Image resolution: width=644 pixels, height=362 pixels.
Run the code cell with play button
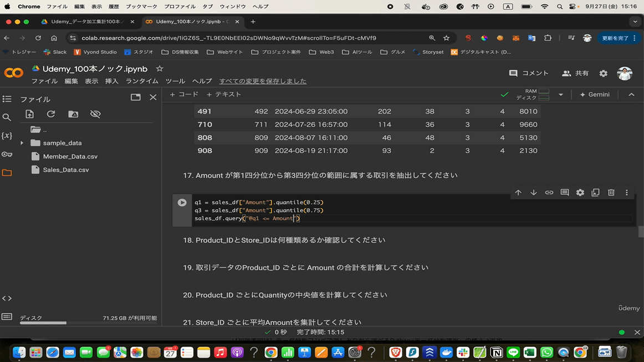pos(182,203)
